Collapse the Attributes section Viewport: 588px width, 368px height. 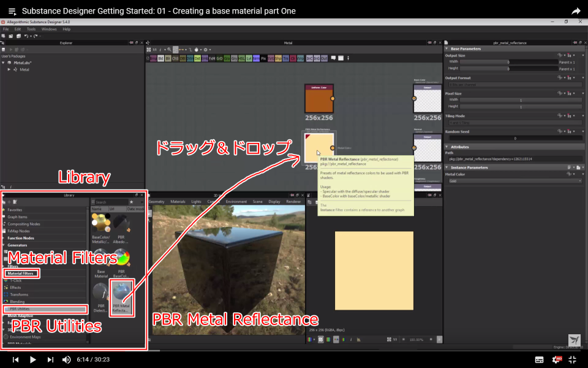pos(447,147)
